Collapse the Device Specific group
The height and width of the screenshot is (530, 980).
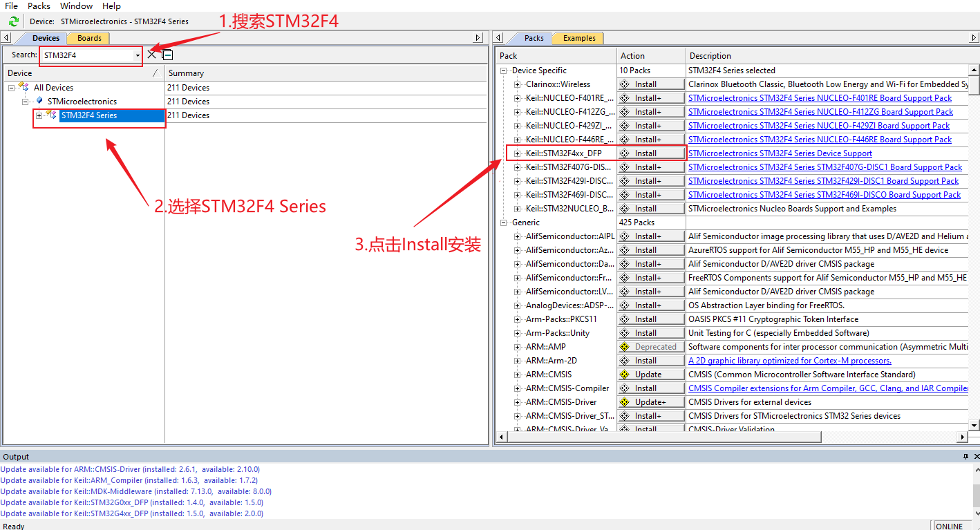(x=503, y=70)
